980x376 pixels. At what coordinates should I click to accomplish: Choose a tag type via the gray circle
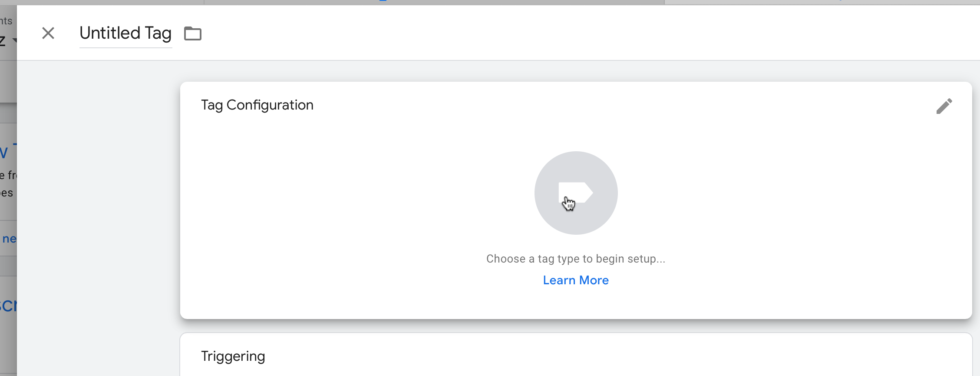tap(576, 193)
